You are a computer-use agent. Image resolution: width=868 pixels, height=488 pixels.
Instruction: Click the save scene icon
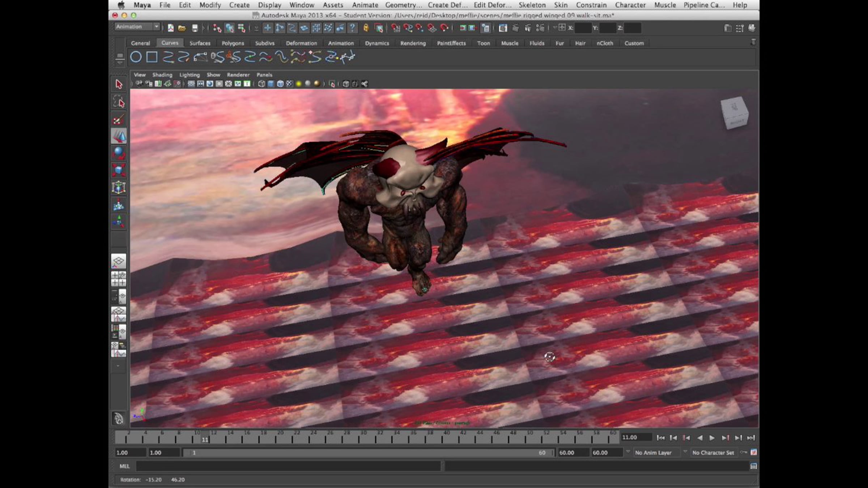[195, 28]
